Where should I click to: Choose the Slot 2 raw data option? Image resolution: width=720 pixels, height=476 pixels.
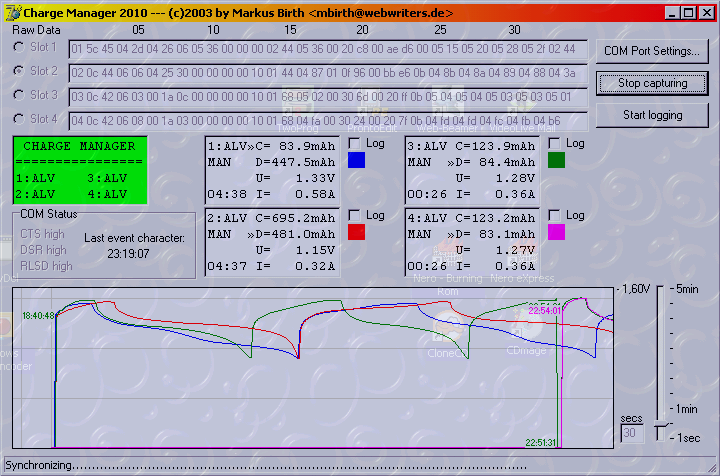click(x=19, y=71)
